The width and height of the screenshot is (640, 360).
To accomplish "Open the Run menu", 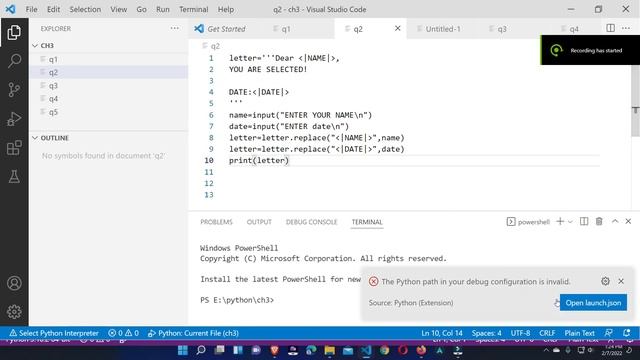I will 162,9.
